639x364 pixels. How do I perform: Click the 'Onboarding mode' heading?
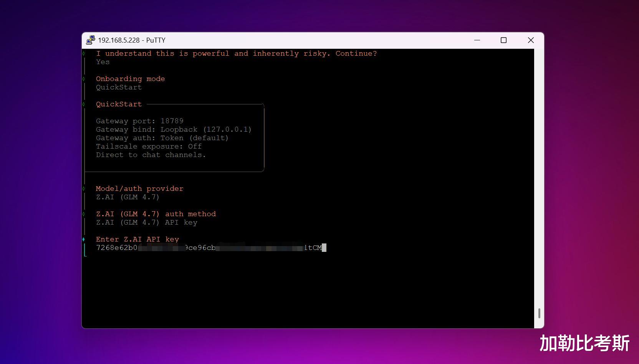[x=131, y=79]
